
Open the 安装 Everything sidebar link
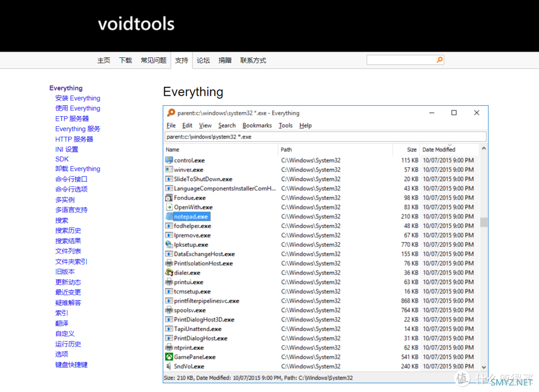tap(78, 98)
